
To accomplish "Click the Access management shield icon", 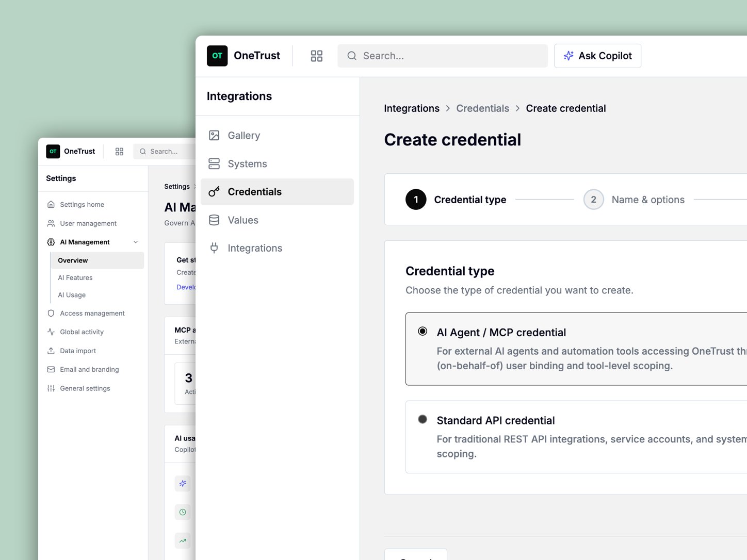I will pos(51,314).
